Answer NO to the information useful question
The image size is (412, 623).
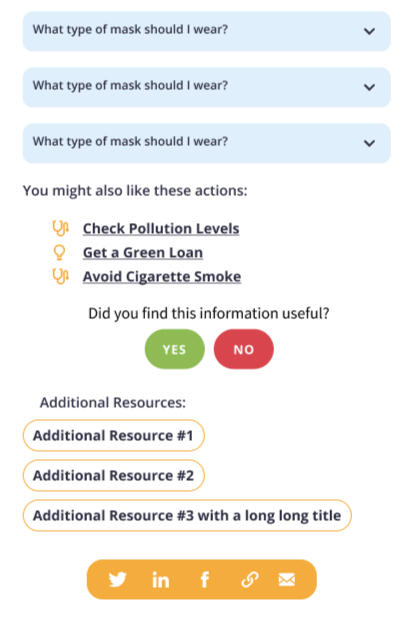(x=244, y=349)
